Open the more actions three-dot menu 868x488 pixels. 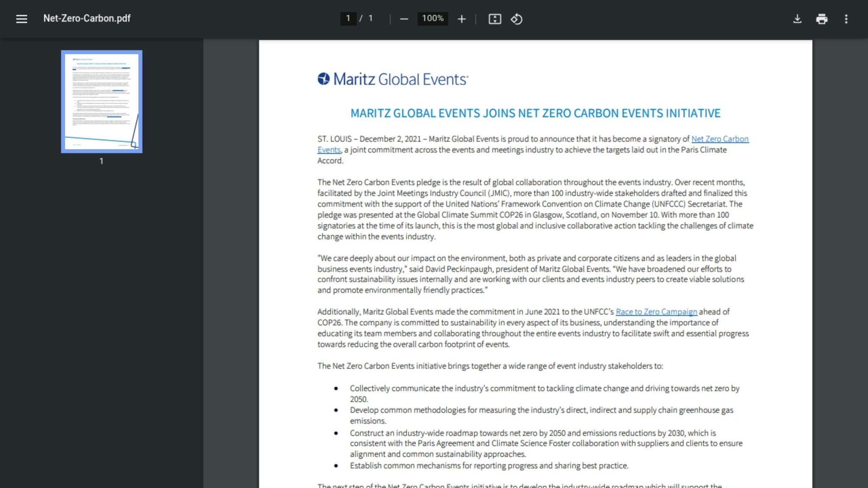click(x=846, y=19)
